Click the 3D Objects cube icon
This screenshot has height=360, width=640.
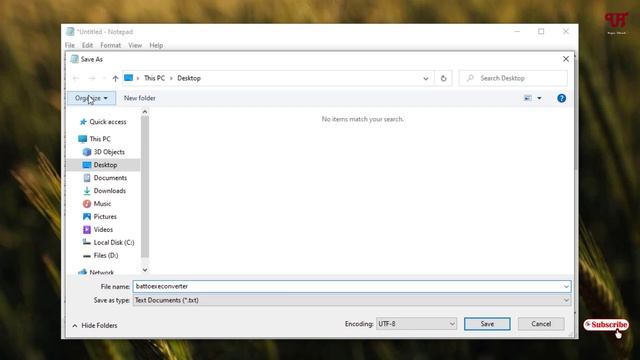(x=87, y=152)
